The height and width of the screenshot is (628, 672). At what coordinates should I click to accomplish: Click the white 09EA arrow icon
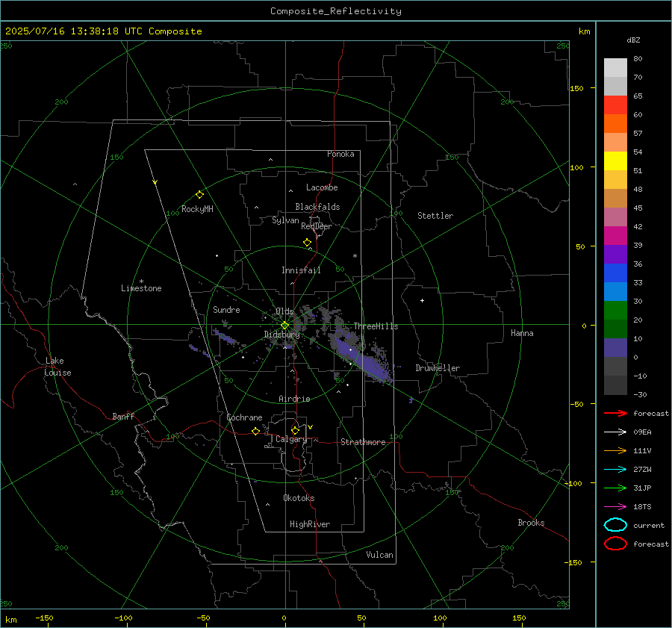pos(615,432)
